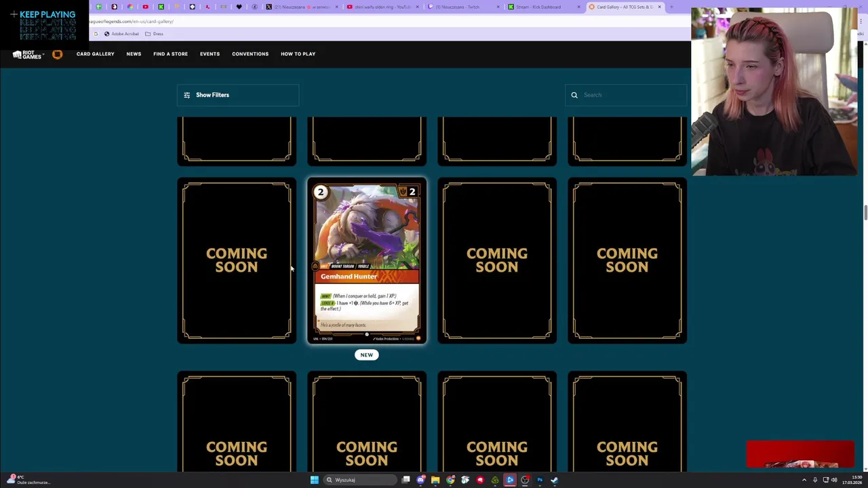Click the browser address bar URL
Image resolution: width=868 pixels, height=488 pixels.
131,22
